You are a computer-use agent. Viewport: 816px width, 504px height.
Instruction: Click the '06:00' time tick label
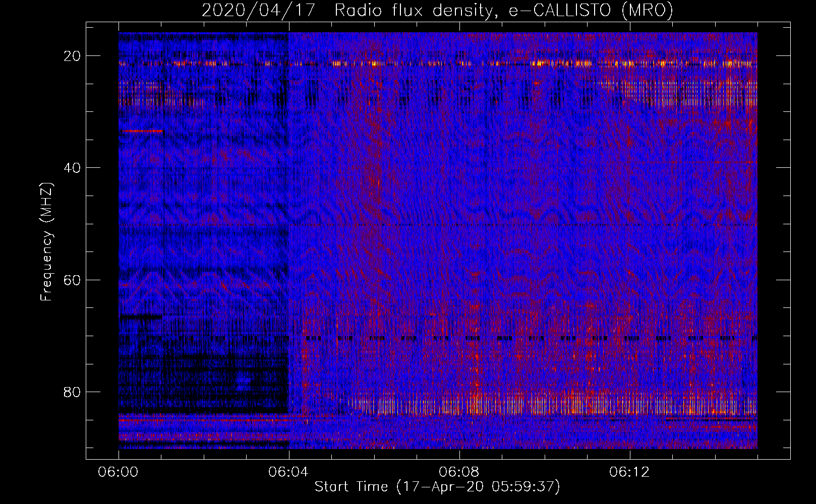tap(119, 472)
